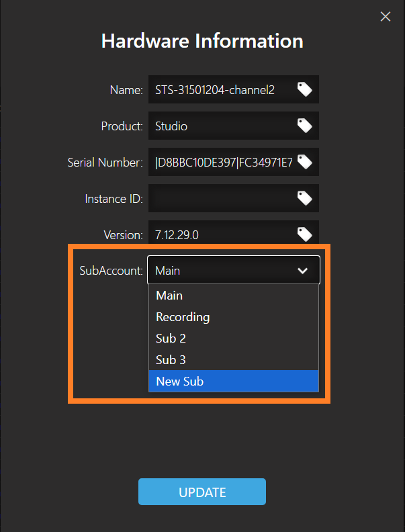Click the Product field showing Studio

pyautogui.click(x=233, y=126)
